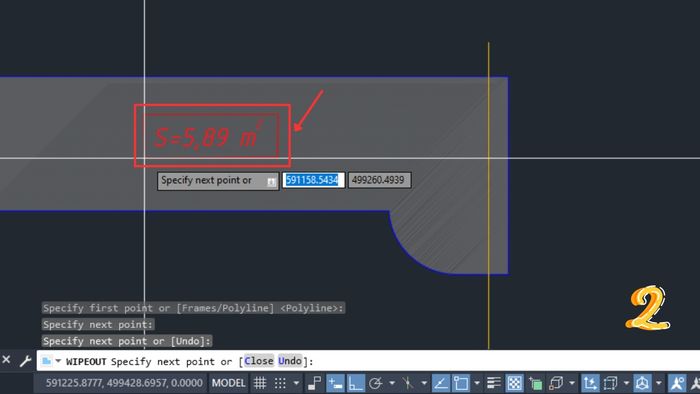Toggle Selection Cycling icon
This screenshot has width=700, height=394.
click(x=535, y=383)
